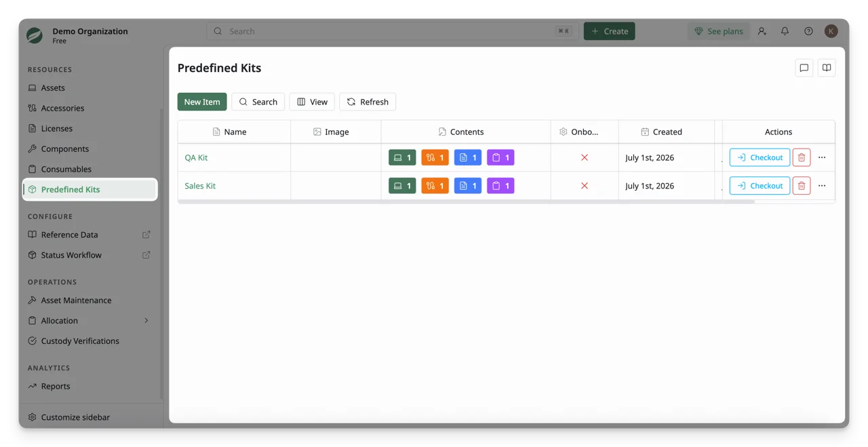
Task: Click Sales Kit created date July 1st, 2026
Action: click(650, 186)
